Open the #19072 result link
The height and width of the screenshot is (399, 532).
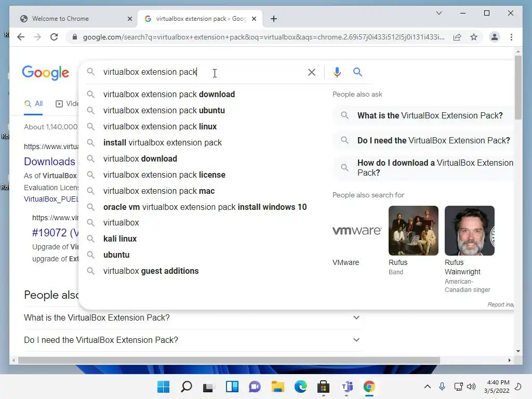(x=55, y=233)
